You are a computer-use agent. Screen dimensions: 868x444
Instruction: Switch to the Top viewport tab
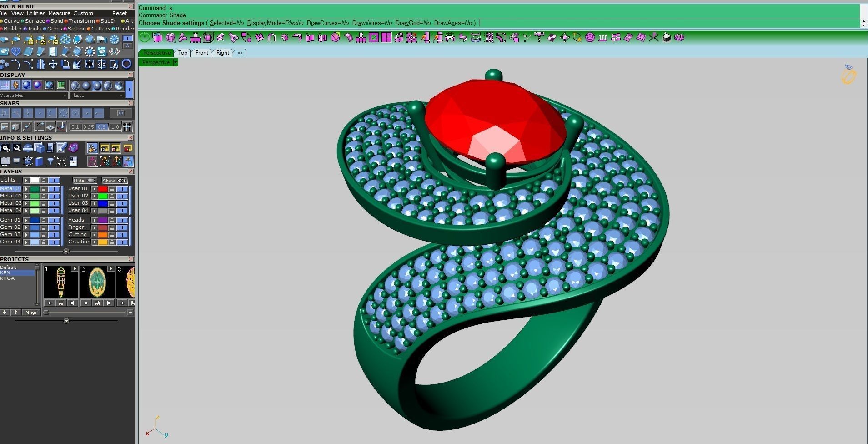pyautogui.click(x=183, y=53)
